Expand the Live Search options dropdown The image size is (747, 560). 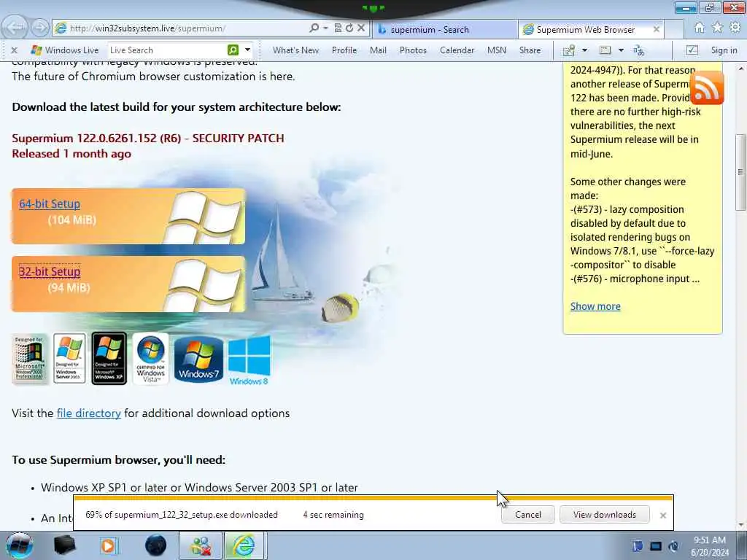point(247,50)
